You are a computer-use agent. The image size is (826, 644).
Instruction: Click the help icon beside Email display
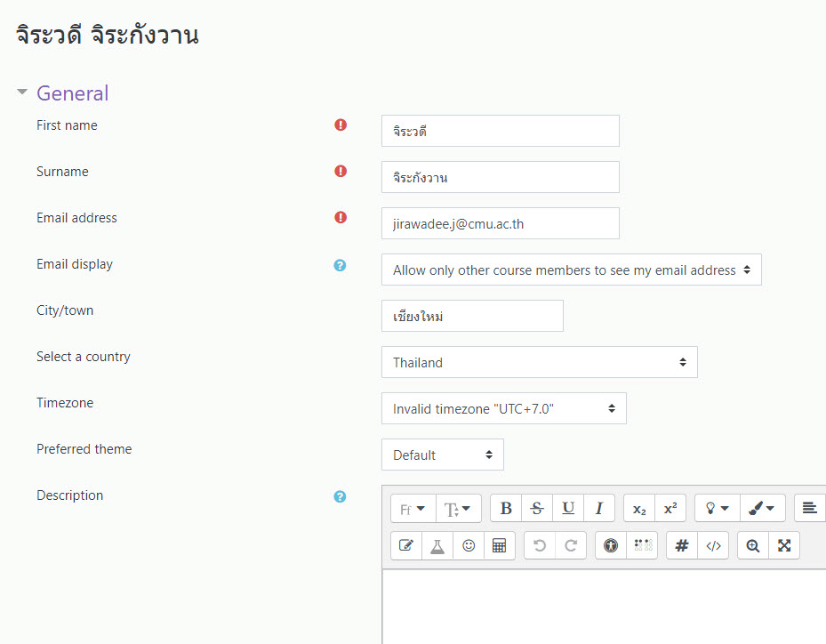(340, 265)
